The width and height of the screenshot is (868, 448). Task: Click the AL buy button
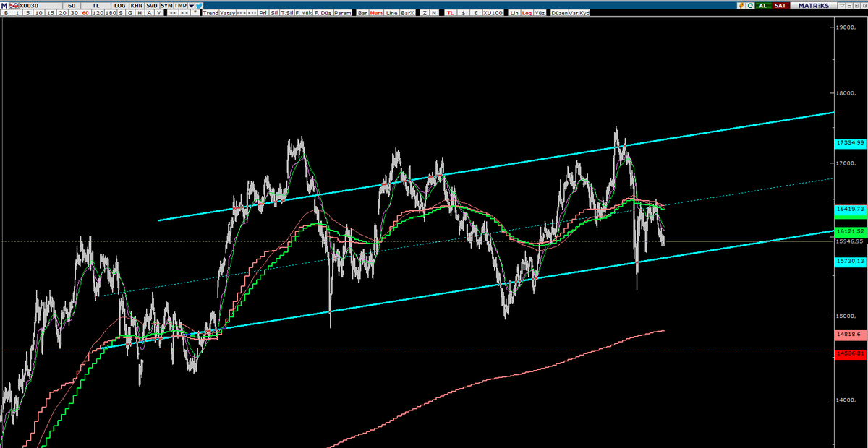tap(764, 5)
